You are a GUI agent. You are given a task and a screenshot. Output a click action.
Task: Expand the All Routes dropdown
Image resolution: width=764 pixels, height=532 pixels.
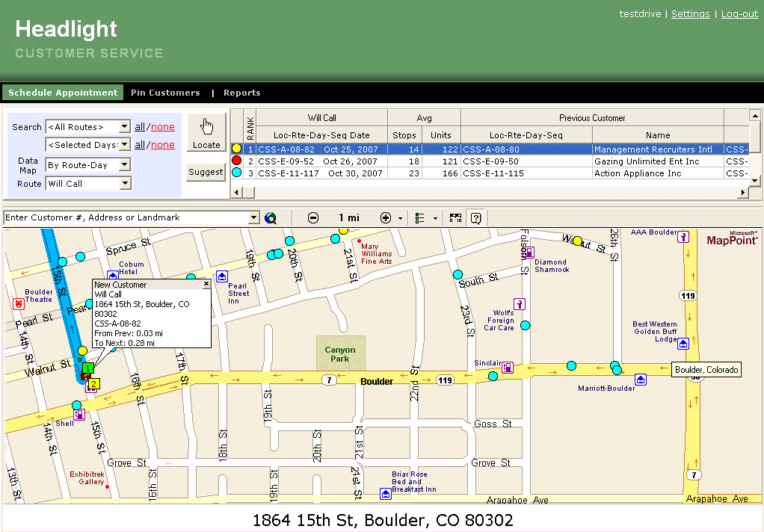pyautogui.click(x=124, y=127)
